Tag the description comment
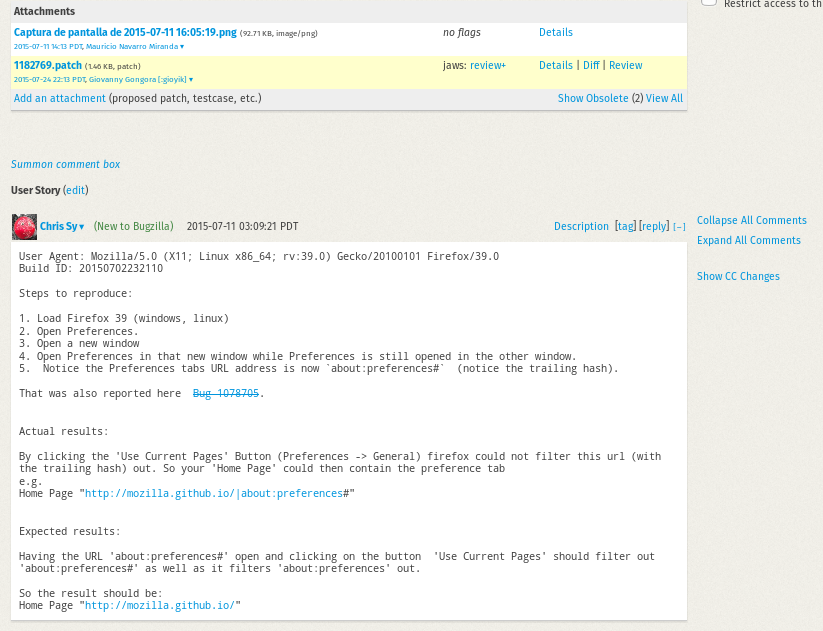 tap(625, 226)
